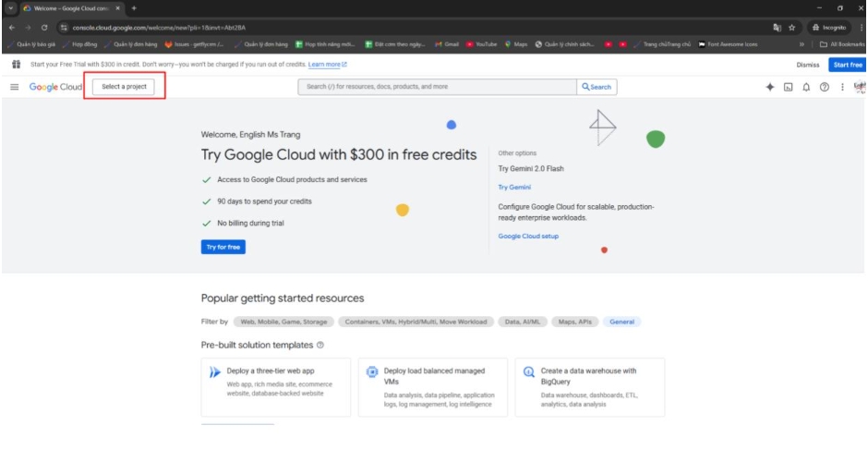
Task: Toggle the 'Data, AI/ML' filter chip
Action: point(522,322)
